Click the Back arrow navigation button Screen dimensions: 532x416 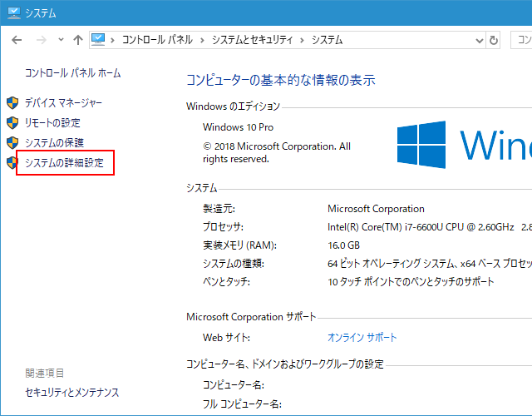point(17,40)
